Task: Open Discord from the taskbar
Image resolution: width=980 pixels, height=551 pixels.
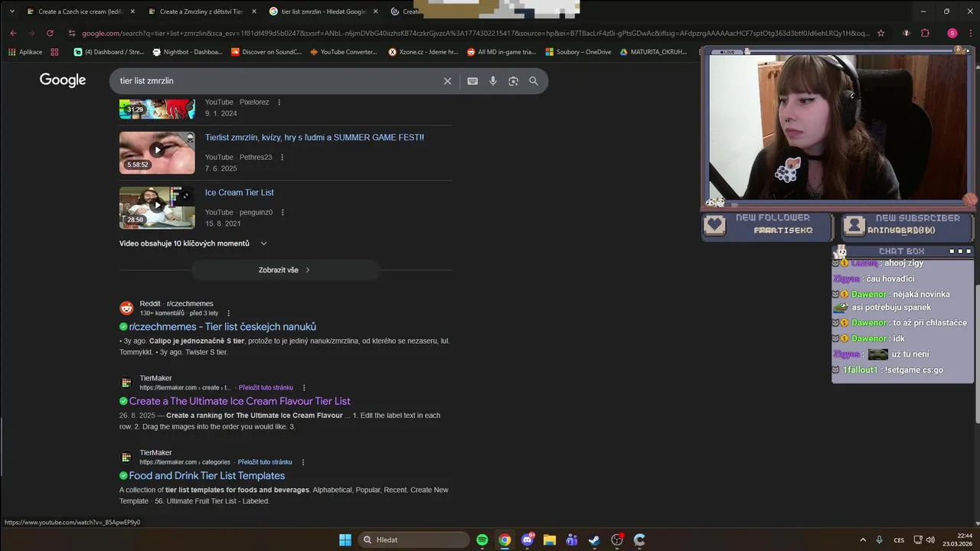Action: (x=527, y=540)
